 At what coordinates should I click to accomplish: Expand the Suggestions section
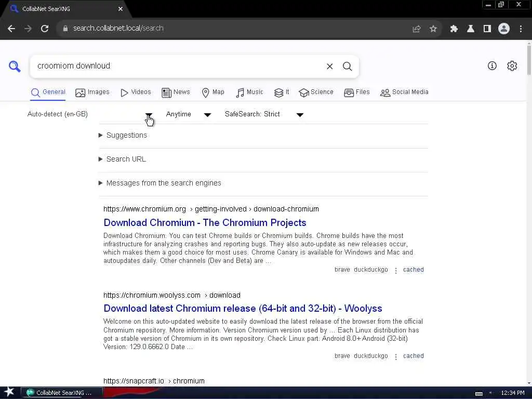123,136
